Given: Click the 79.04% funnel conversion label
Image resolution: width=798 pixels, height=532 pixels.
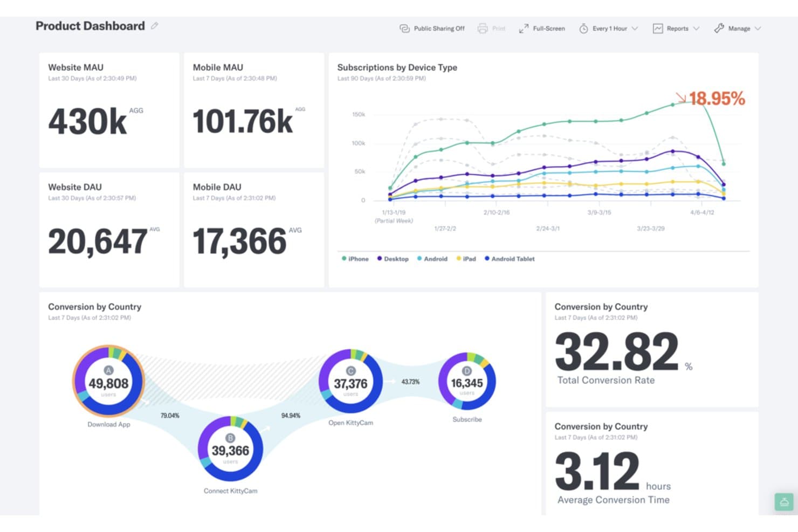Looking at the screenshot, I should tap(170, 416).
